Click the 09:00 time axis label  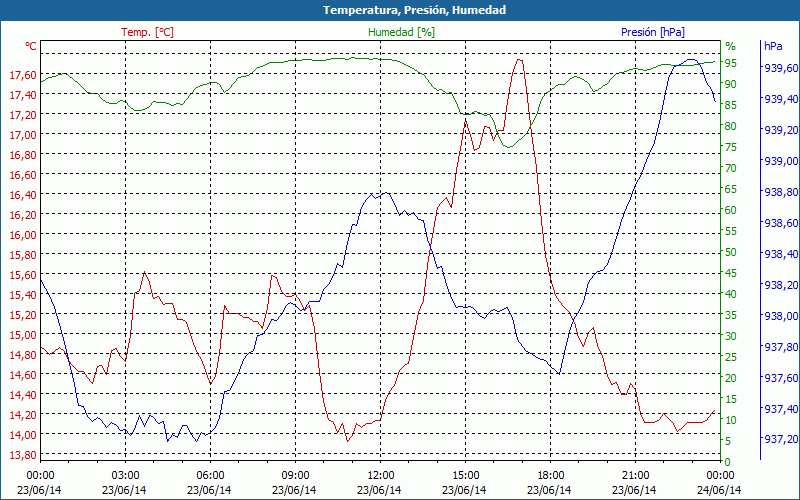pyautogui.click(x=295, y=476)
